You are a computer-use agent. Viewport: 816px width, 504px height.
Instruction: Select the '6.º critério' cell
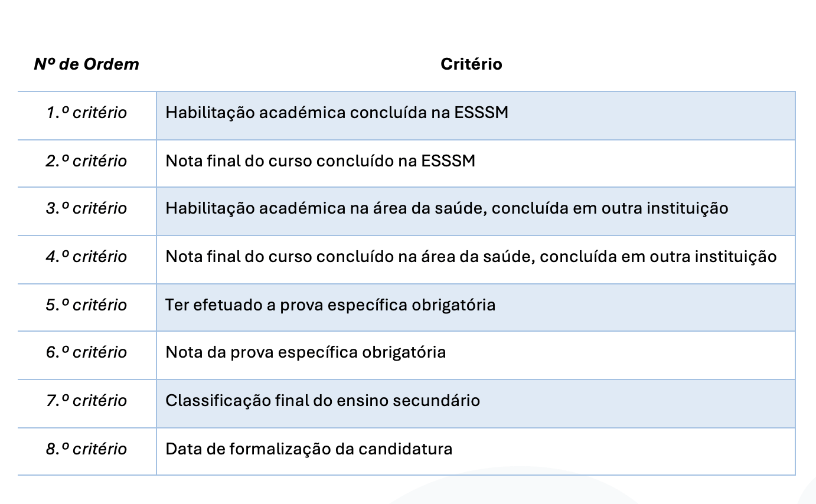click(x=86, y=352)
